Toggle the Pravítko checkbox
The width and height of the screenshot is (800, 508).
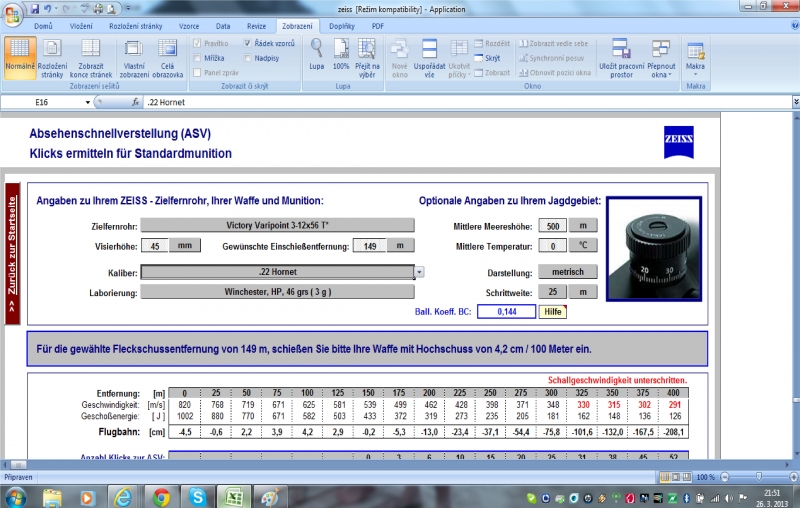click(197, 43)
